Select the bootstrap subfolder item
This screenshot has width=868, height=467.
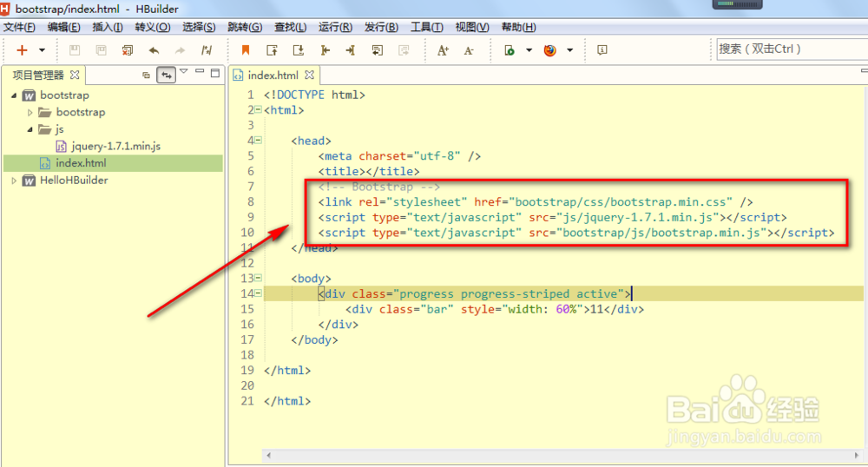[80, 112]
